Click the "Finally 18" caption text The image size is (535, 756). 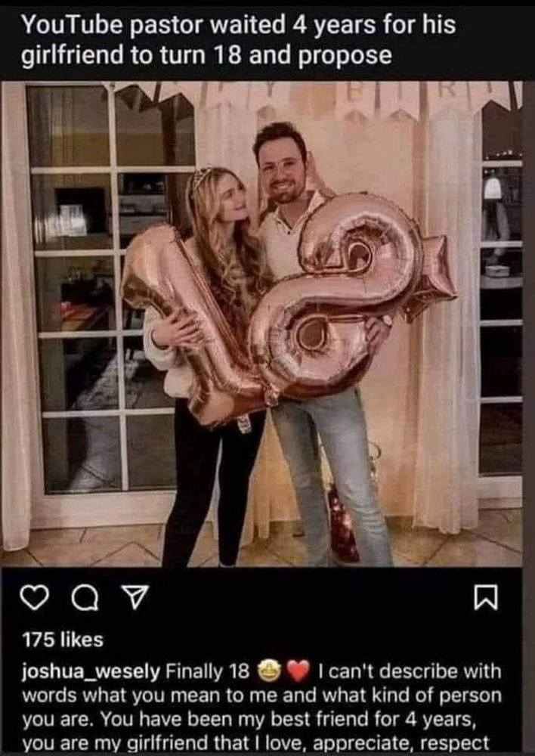point(208,671)
